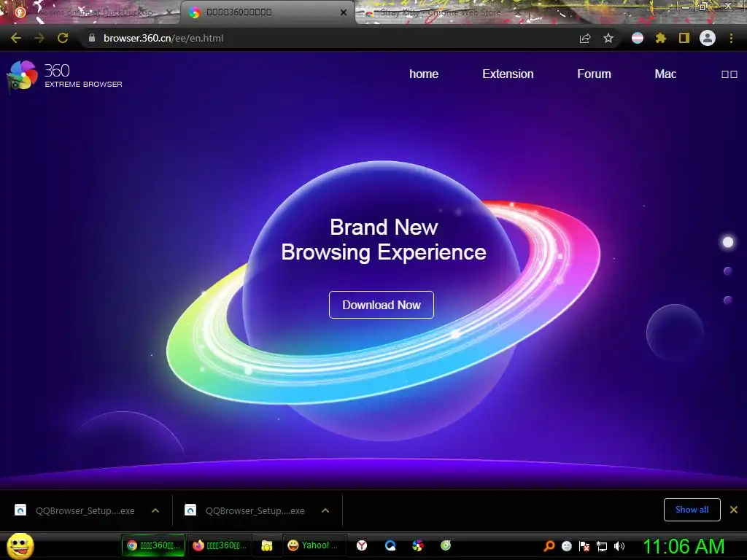Open the first QQBrowser_Setup download
The width and height of the screenshot is (747, 560).
point(75,510)
